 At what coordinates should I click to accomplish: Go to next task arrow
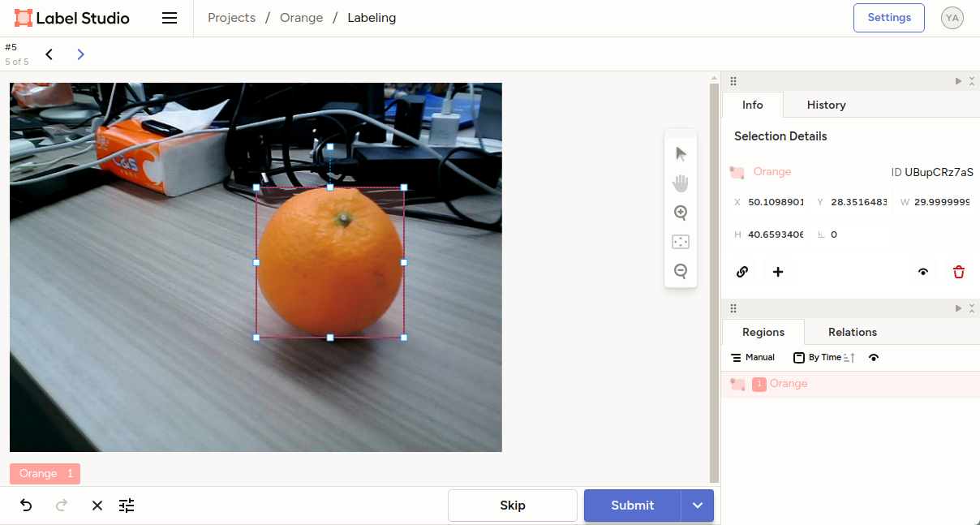coord(80,54)
